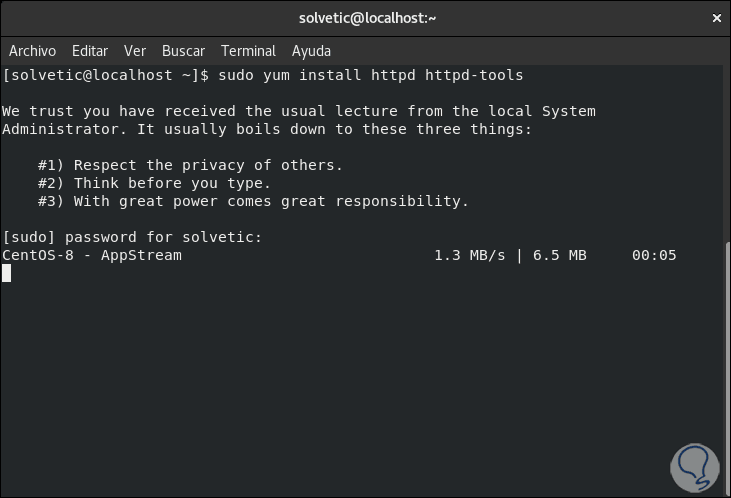The width and height of the screenshot is (731, 498).
Task: Open the Editar menu
Action: pyautogui.click(x=90, y=51)
